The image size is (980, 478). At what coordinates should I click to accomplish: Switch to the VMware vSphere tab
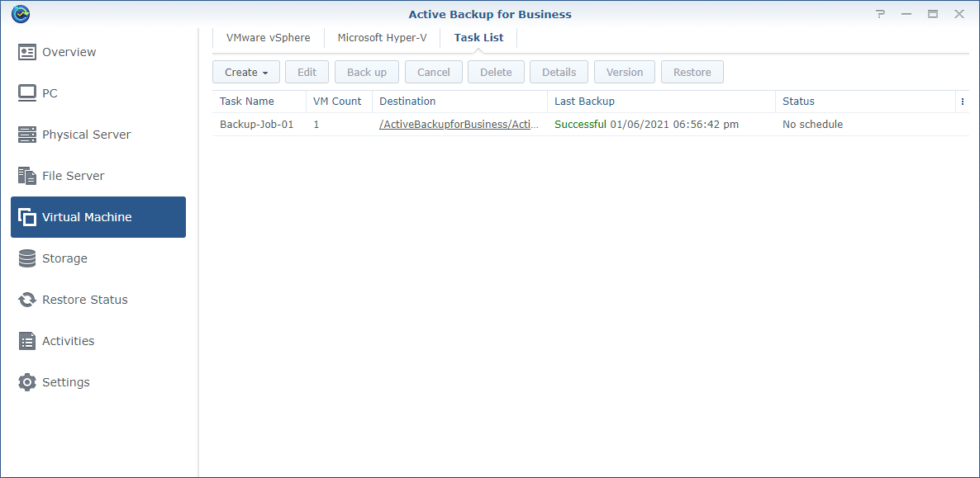(x=268, y=38)
